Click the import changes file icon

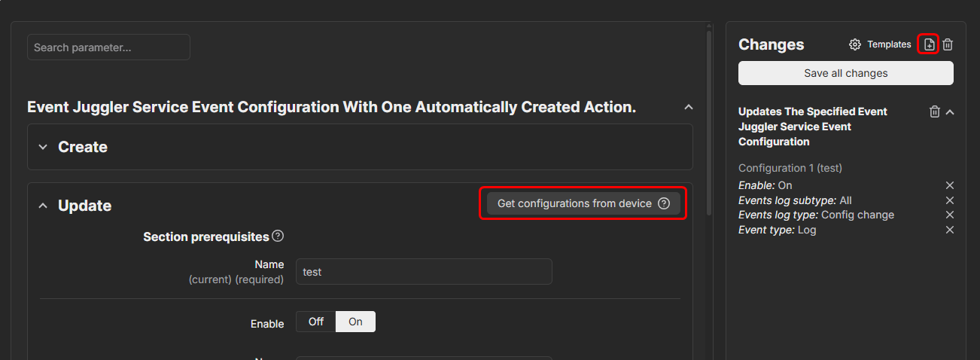pos(930,44)
